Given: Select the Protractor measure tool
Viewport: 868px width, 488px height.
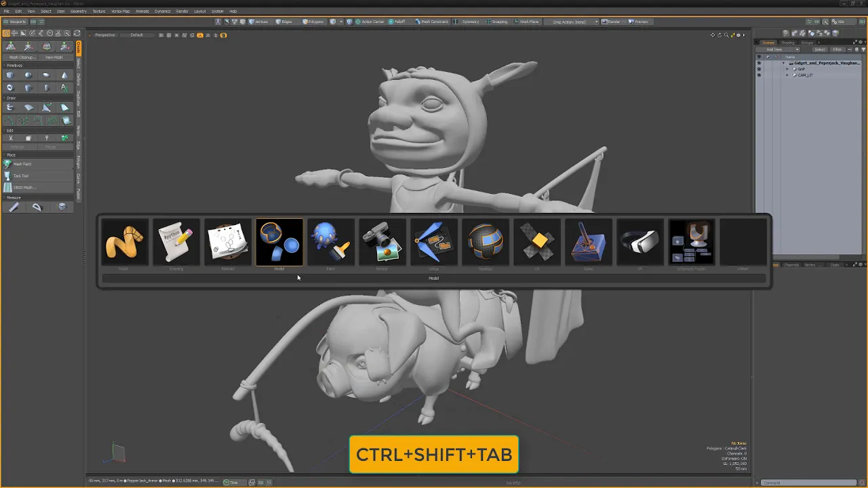Looking at the screenshot, I should point(37,207).
